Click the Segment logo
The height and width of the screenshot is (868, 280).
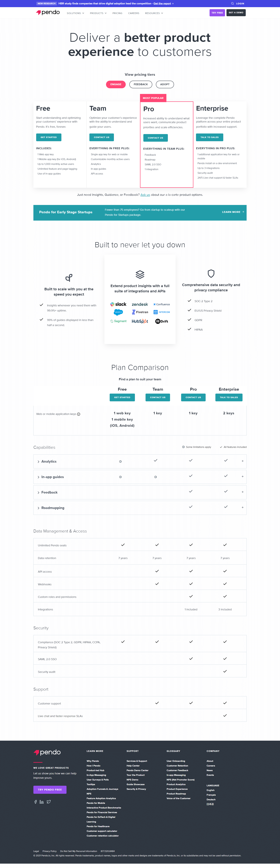coord(118,321)
